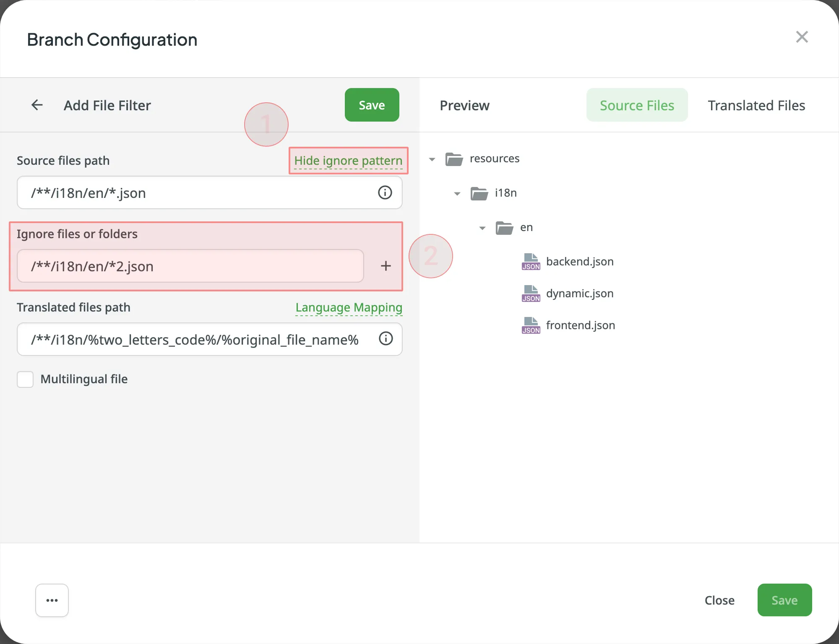Viewport: 839px width, 644px height.
Task: Click info icon in Source files path field
Action: [385, 192]
